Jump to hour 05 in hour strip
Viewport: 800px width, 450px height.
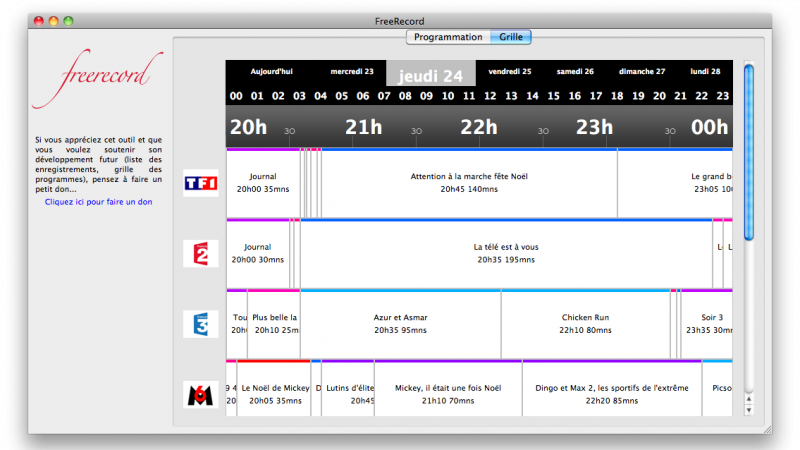pyautogui.click(x=342, y=96)
